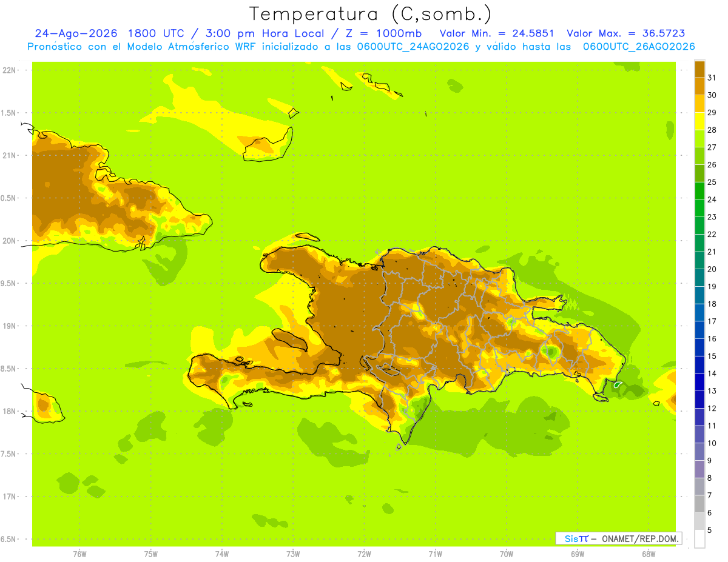Viewport: 728px width, 562px height.
Task: Click the 75W longitude axis label
Action: (x=151, y=554)
